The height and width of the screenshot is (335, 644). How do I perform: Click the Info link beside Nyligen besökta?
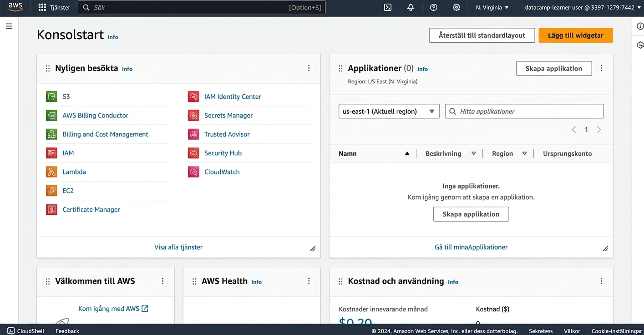pyautogui.click(x=127, y=69)
